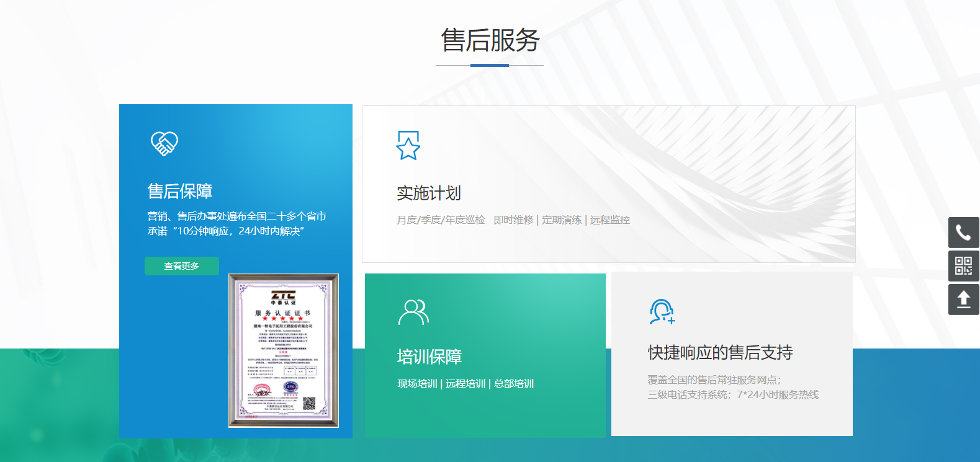Open the 服务认证证书 certificate image

tap(284, 350)
